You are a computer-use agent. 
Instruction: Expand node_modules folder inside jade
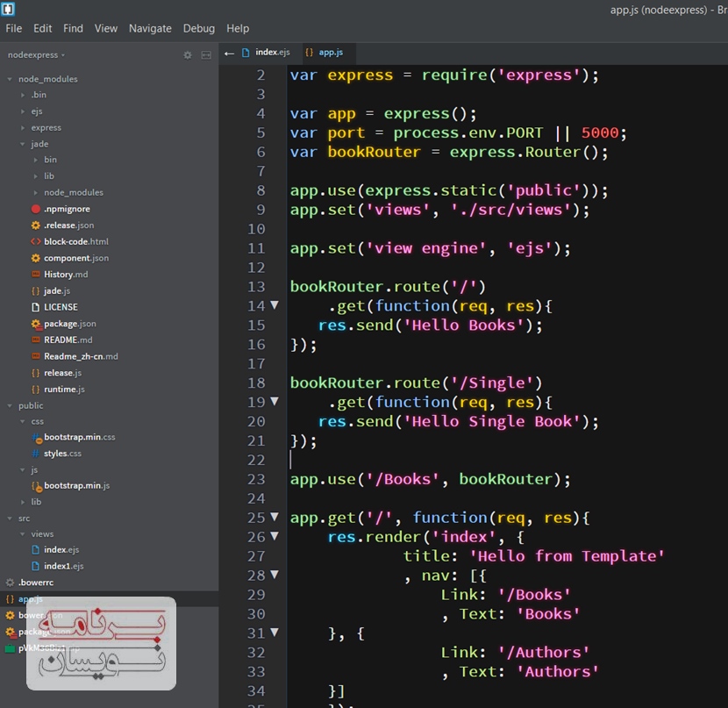click(36, 192)
